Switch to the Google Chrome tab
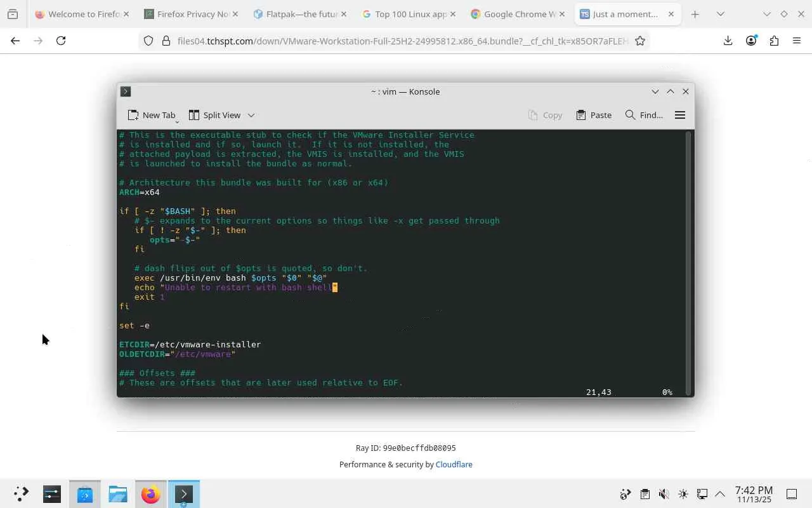 pos(517,14)
